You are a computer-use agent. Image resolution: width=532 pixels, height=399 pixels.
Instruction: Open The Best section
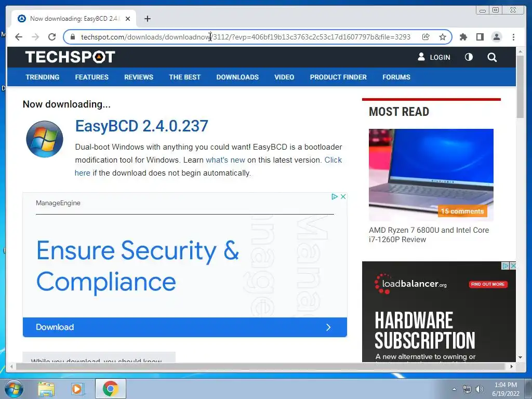184,77
